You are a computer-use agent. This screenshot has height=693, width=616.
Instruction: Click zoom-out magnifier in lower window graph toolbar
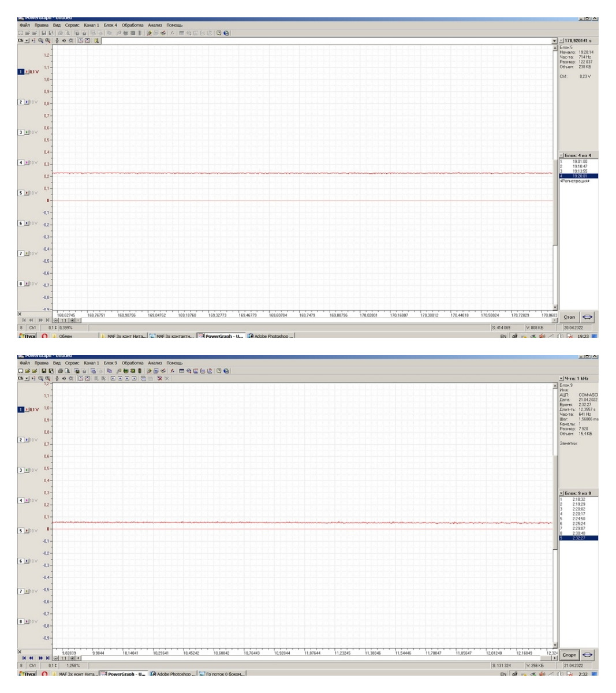pos(40,378)
